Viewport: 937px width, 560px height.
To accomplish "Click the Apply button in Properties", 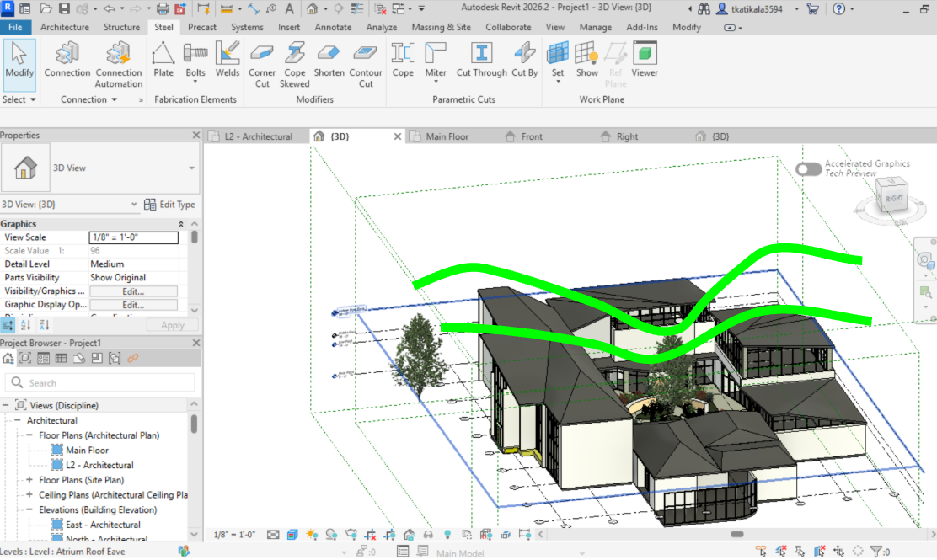I will point(172,325).
